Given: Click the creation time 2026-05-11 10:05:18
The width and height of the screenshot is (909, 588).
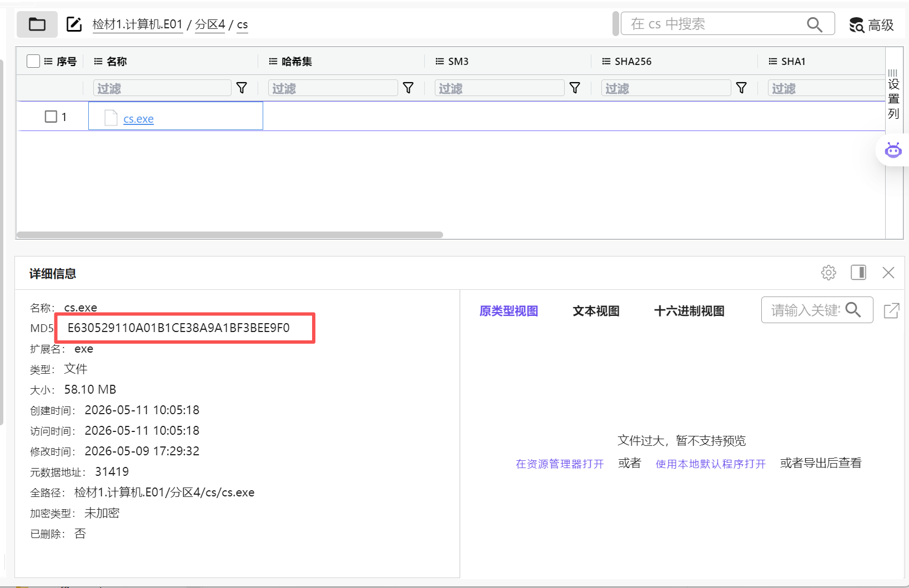Looking at the screenshot, I should [x=142, y=410].
